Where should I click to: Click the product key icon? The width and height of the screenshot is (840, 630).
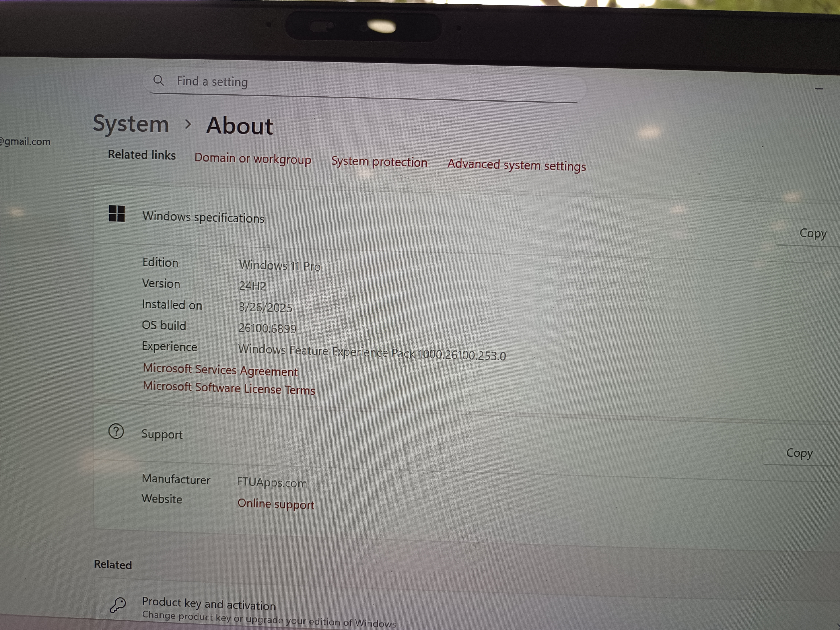click(118, 604)
